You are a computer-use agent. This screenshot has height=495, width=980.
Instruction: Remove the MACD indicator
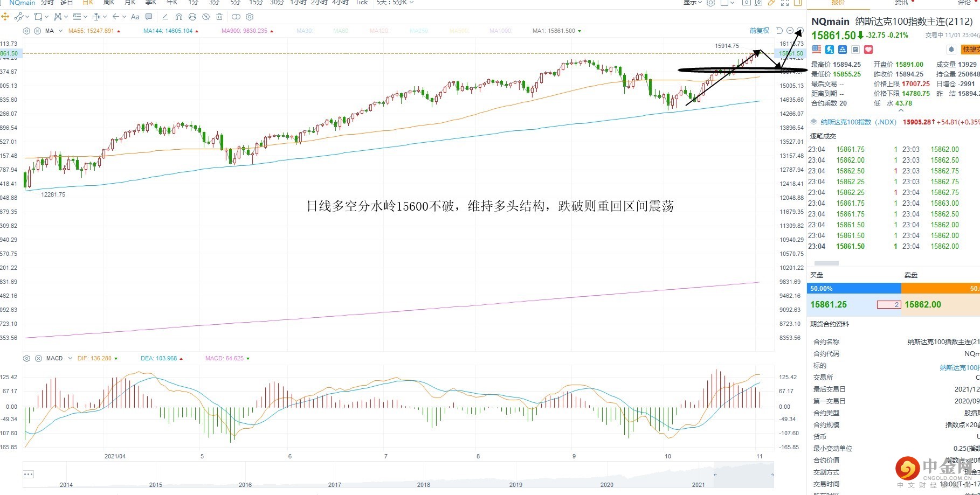(38, 358)
